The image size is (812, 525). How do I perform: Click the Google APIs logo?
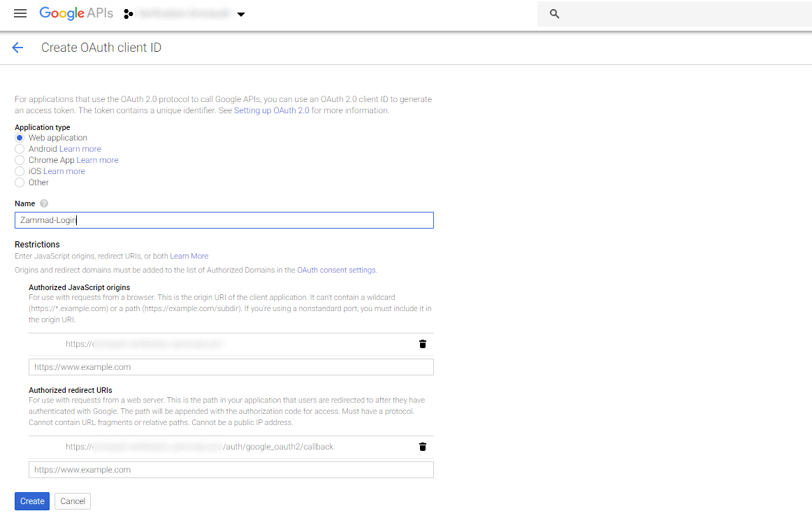(76, 13)
